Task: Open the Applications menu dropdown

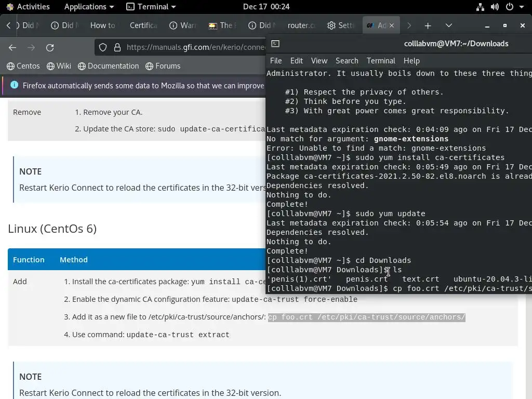Action: [89, 6]
